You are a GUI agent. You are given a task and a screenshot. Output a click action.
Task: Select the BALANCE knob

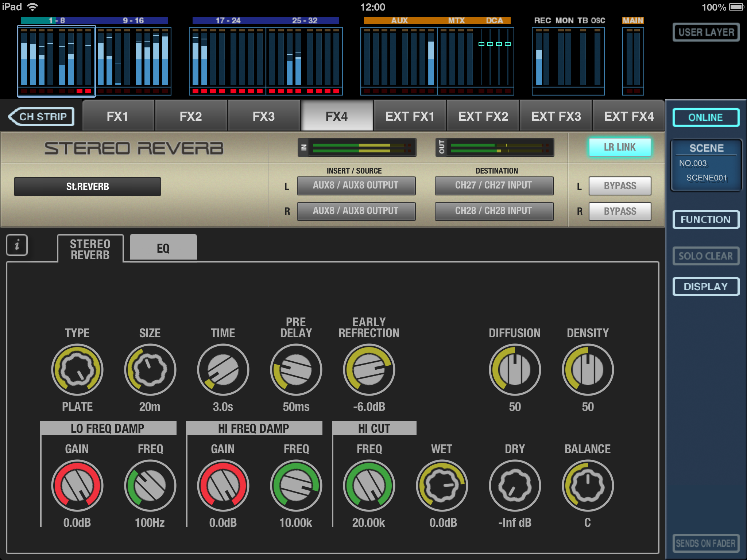588,486
